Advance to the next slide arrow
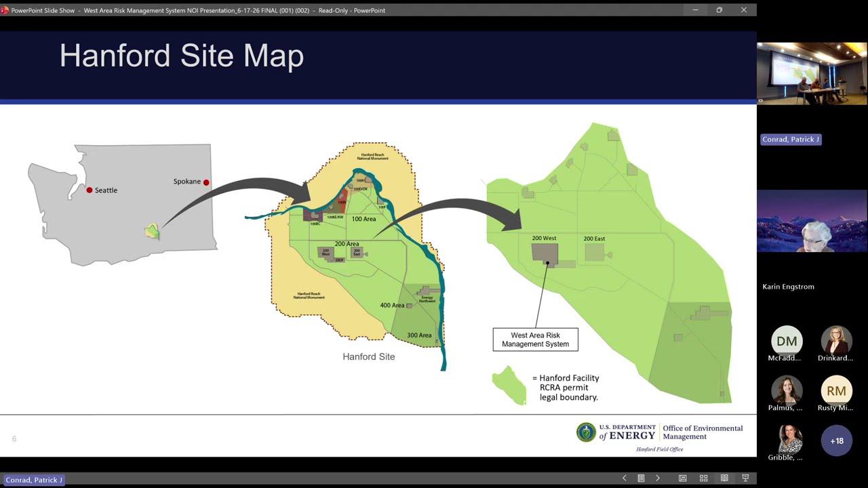This screenshot has width=868, height=488. coord(657,479)
